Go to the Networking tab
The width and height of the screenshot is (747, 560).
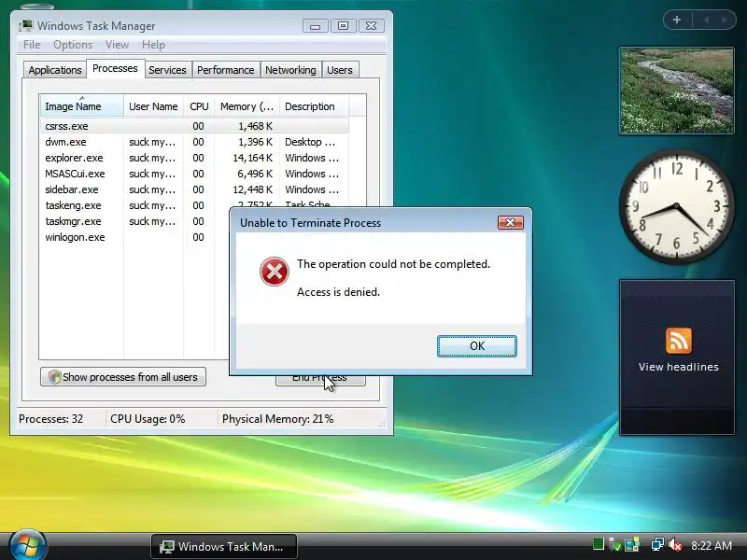pos(290,70)
